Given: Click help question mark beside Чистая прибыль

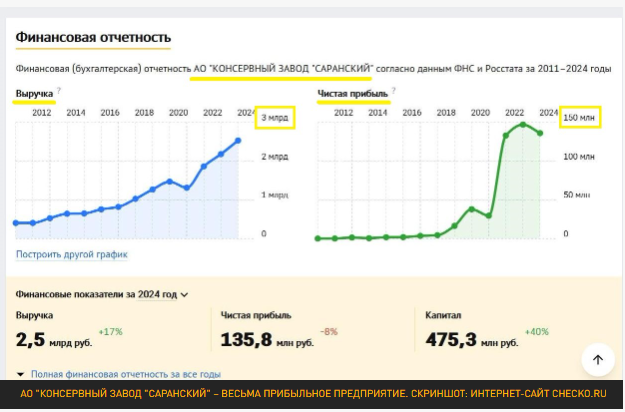Looking at the screenshot, I should pos(394,91).
